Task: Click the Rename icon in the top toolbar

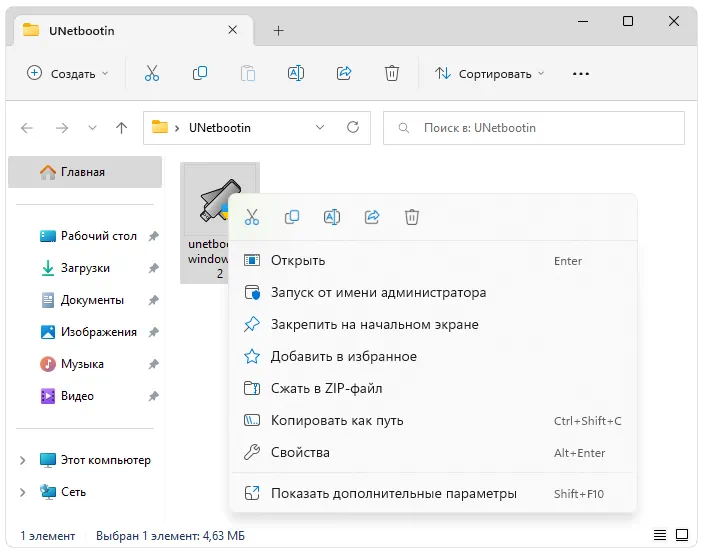Action: pyautogui.click(x=296, y=73)
